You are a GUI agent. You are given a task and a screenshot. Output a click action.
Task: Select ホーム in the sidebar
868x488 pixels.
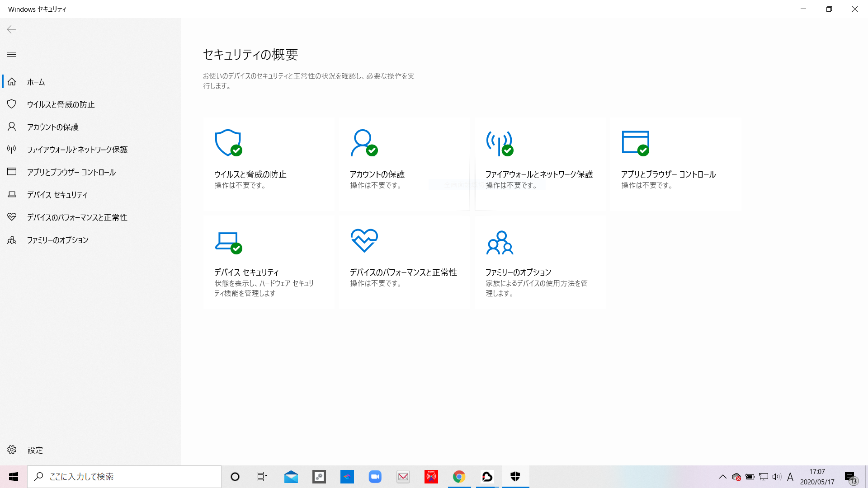[x=36, y=82]
